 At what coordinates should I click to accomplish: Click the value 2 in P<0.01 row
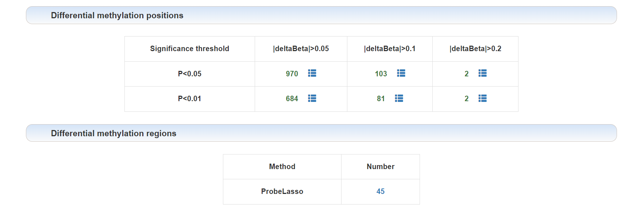coord(466,99)
